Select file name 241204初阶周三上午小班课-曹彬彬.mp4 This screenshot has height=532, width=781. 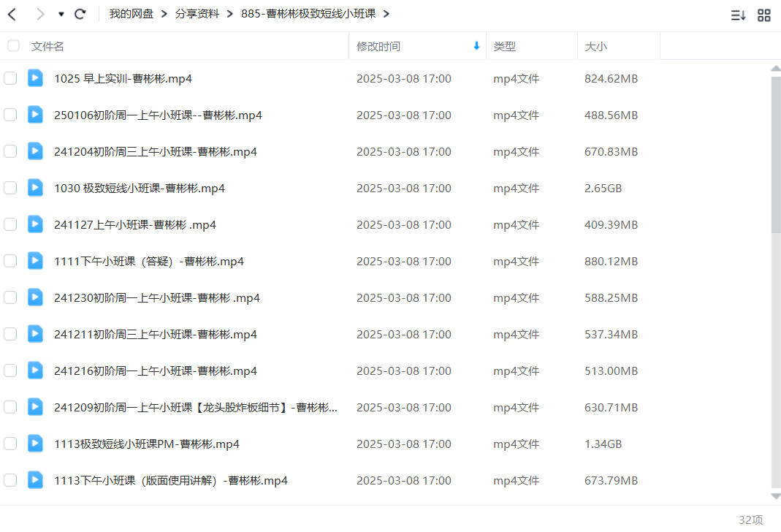click(156, 152)
